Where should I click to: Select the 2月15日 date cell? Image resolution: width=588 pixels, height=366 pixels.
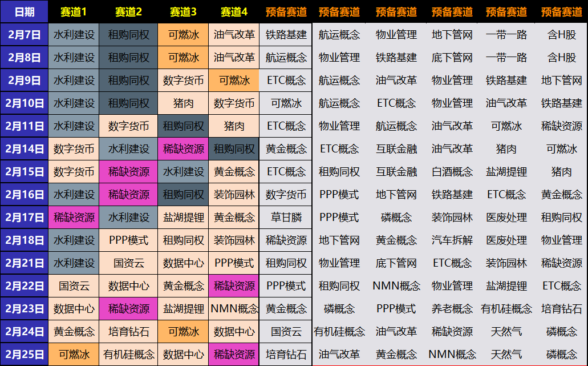click(25, 171)
